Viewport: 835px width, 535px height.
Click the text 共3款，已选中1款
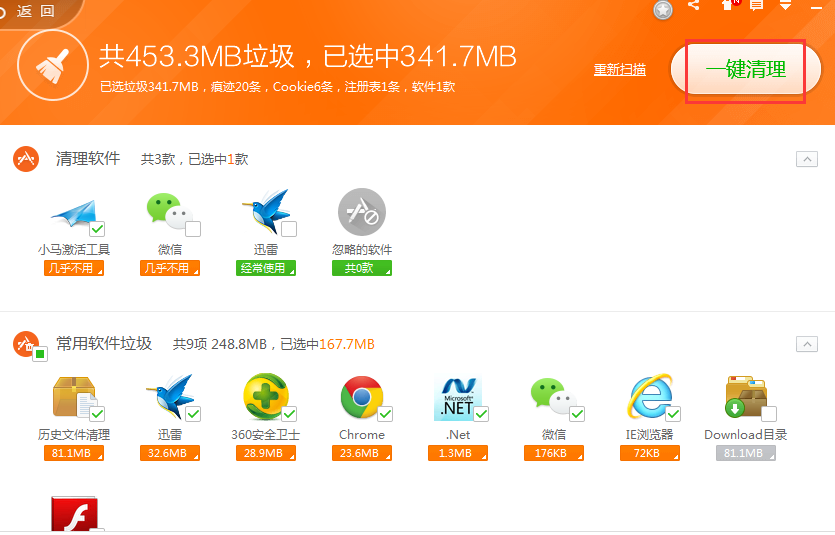194,159
